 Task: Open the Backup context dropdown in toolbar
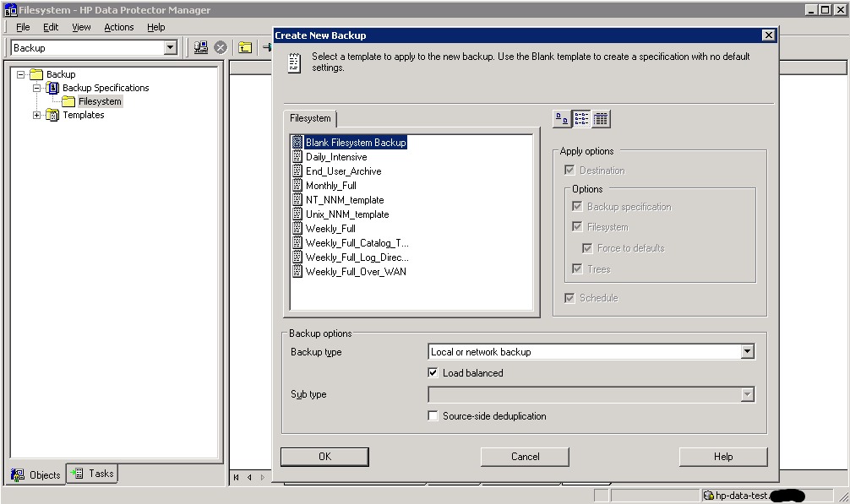[170, 47]
